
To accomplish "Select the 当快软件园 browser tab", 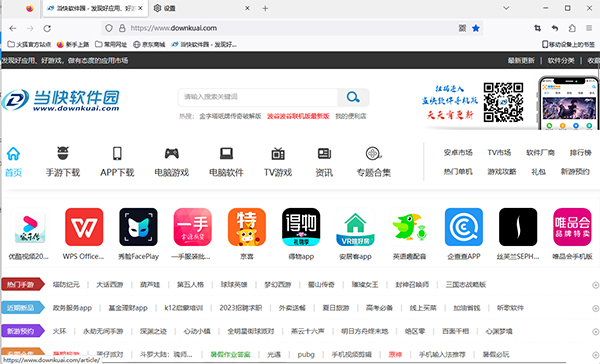I will pyautogui.click(x=95, y=8).
